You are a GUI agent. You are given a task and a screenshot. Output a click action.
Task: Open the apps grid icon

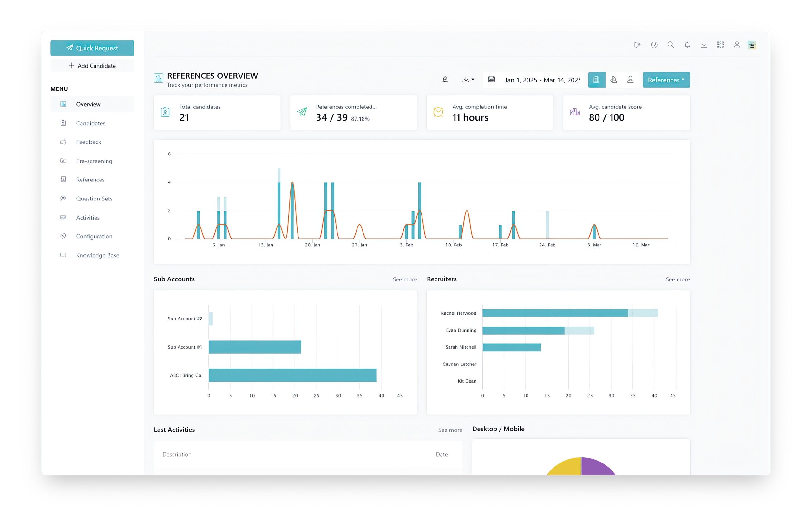pyautogui.click(x=720, y=45)
